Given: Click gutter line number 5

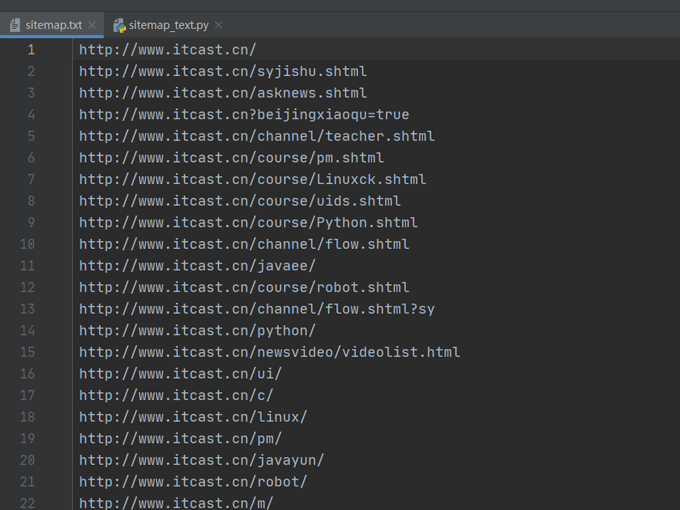Looking at the screenshot, I should tap(31, 137).
